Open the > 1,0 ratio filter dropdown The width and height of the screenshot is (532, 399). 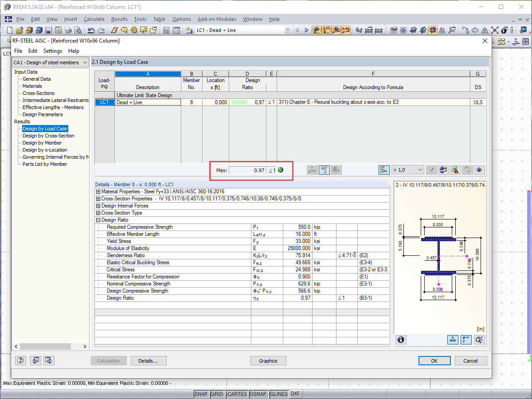coord(407,170)
